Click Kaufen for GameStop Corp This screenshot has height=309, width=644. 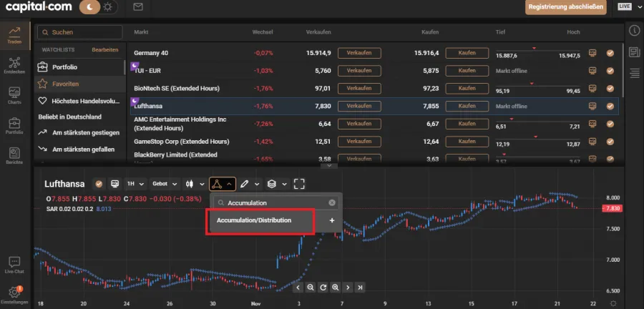click(x=467, y=141)
